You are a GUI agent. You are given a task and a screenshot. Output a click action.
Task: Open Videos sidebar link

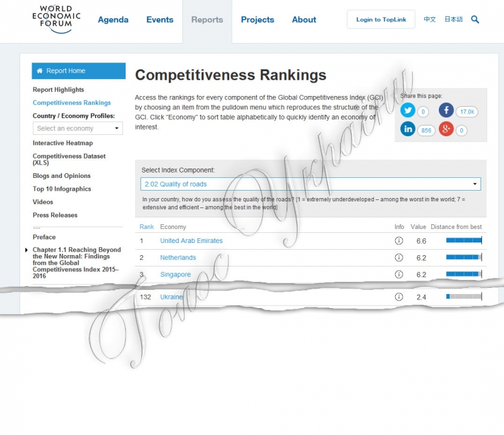tap(43, 202)
